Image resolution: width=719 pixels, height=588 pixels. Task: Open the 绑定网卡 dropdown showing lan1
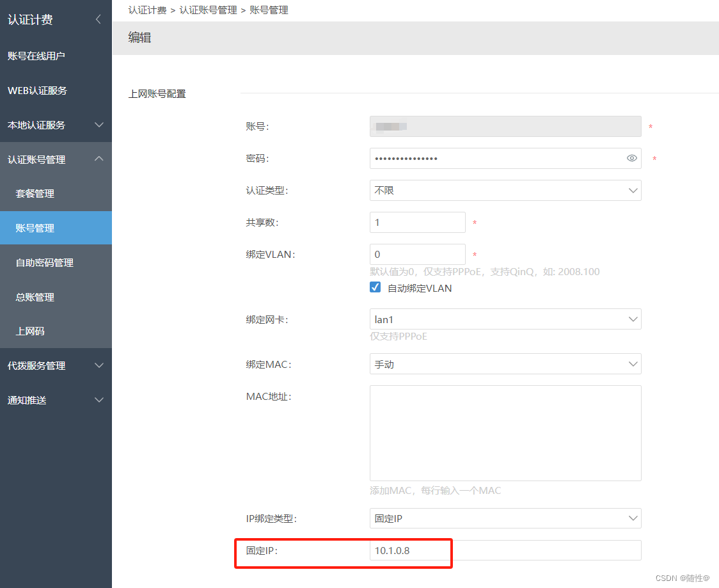point(505,319)
